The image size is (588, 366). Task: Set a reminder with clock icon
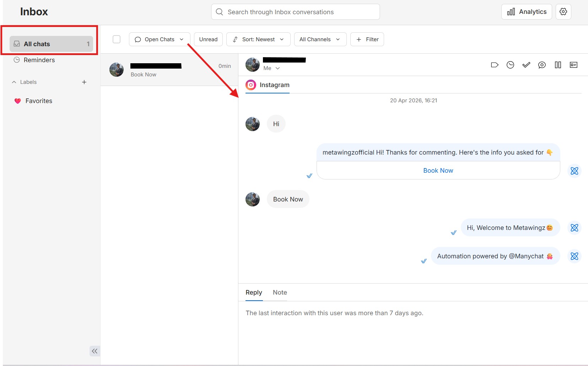pyautogui.click(x=510, y=65)
